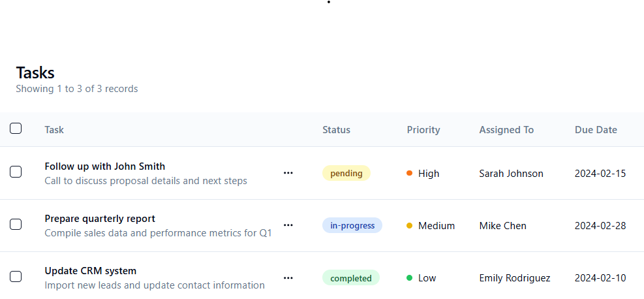Open the Follow up with John Smith task title

[104, 166]
